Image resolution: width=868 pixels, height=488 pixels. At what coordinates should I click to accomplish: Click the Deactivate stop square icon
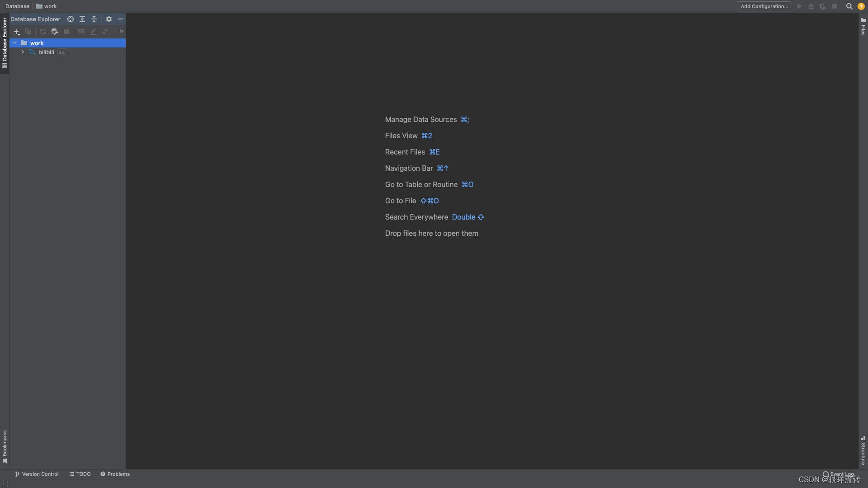(x=66, y=32)
